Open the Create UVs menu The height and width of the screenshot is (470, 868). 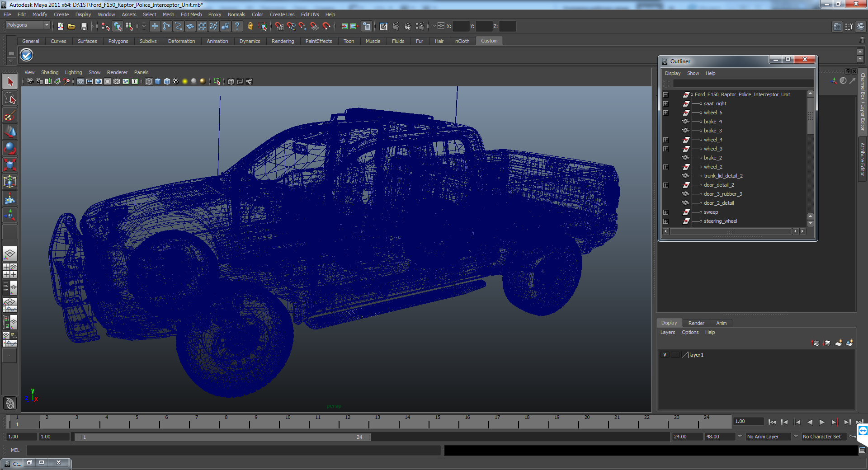[282, 14]
